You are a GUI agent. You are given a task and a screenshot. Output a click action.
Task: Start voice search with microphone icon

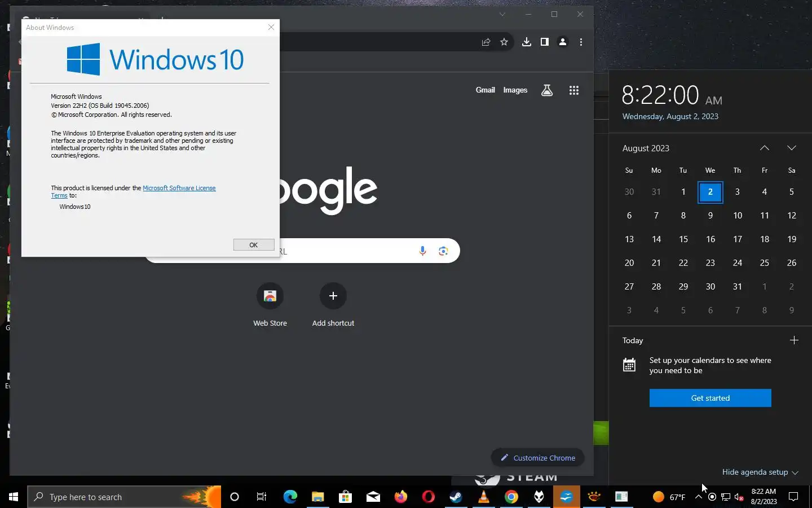(x=422, y=251)
